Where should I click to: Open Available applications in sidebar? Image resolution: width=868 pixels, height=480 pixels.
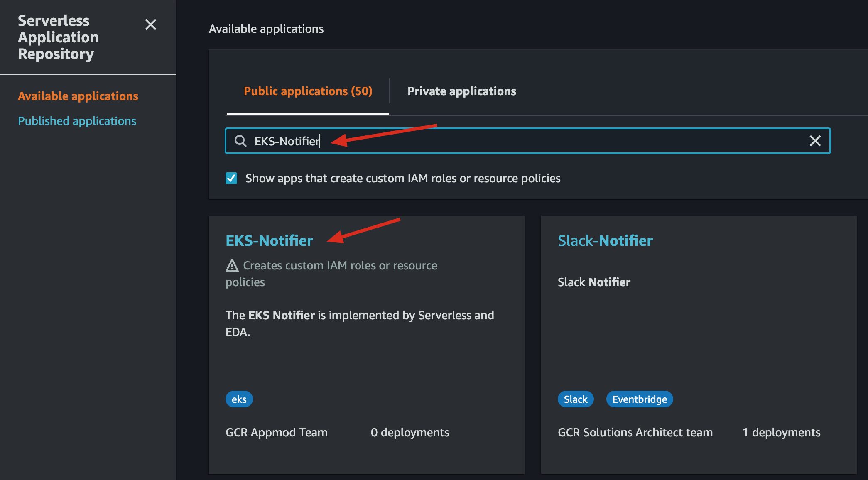tap(78, 96)
